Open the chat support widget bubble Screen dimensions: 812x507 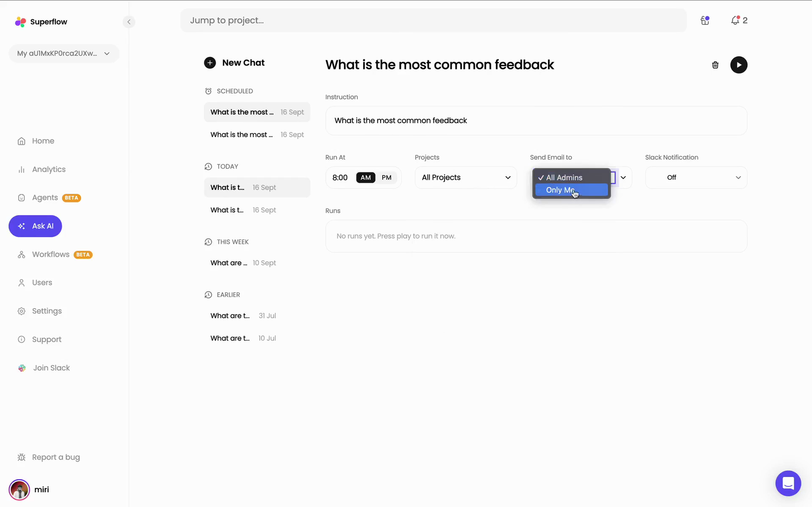(x=788, y=483)
